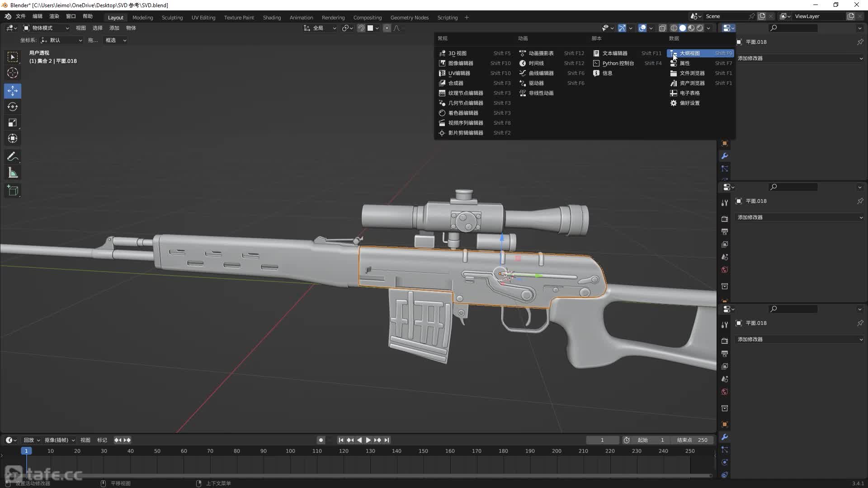This screenshot has height=488, width=868.
Task: Open Render properties tab in middle panel
Action: pyautogui.click(x=725, y=219)
